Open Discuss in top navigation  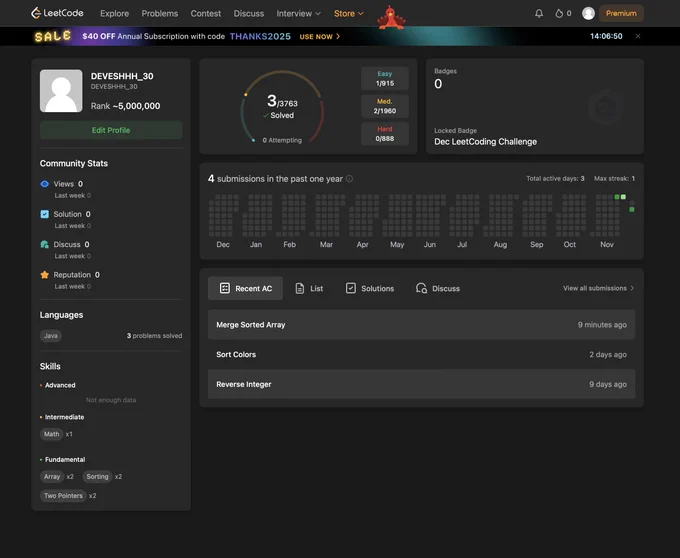[248, 13]
